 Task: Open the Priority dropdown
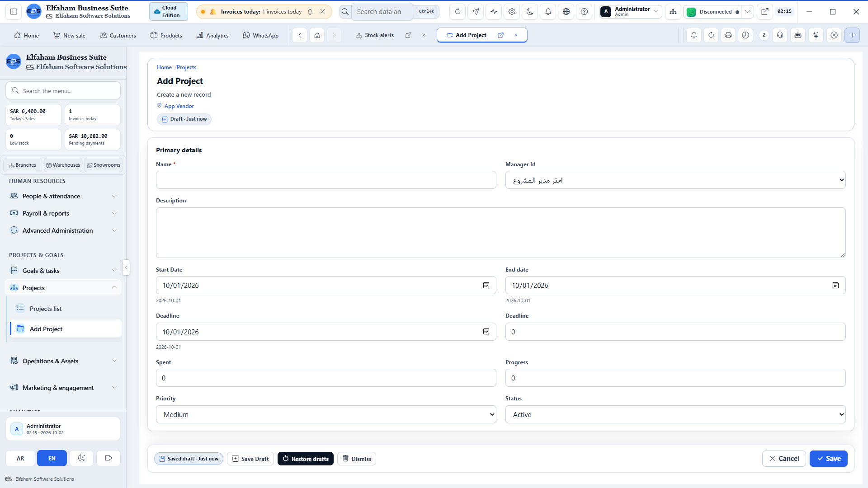pyautogui.click(x=326, y=414)
